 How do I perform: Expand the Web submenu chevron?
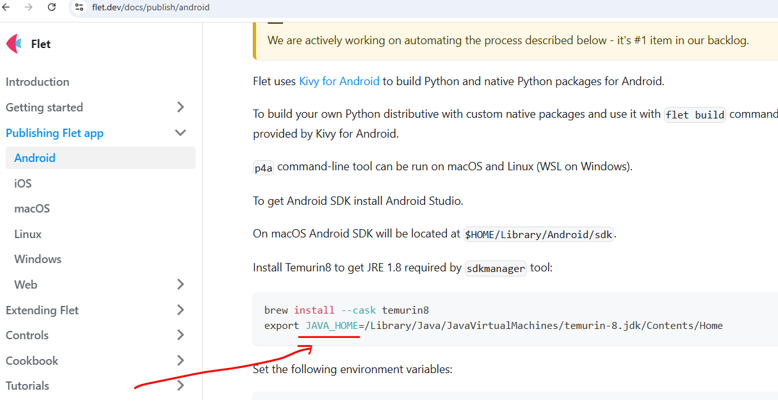180,285
